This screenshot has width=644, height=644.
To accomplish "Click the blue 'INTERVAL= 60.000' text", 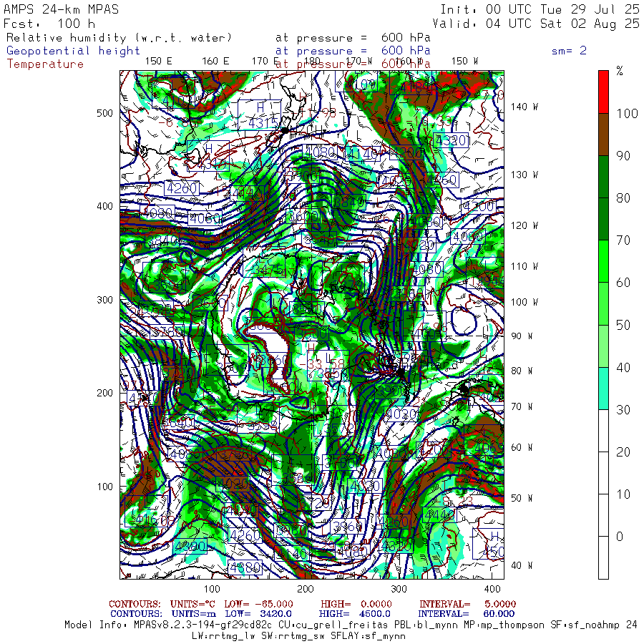I will (x=466, y=614).
